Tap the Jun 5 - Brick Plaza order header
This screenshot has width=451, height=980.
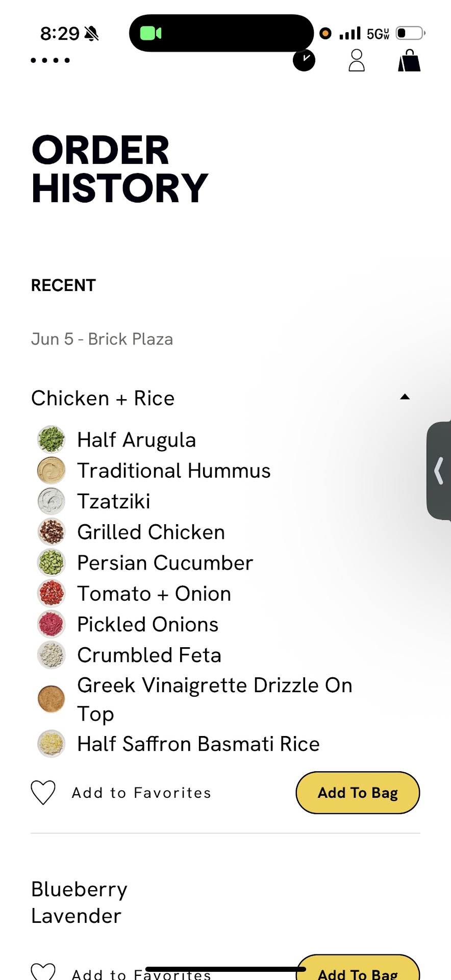pos(102,339)
